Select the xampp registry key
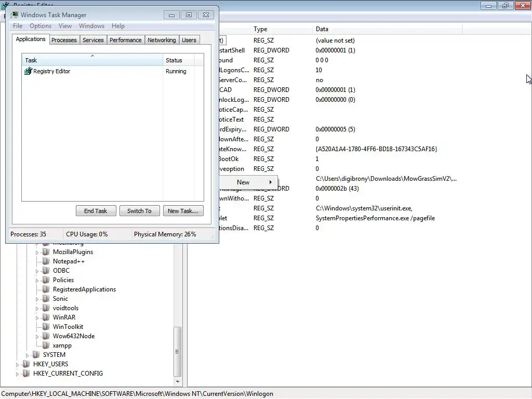The height and width of the screenshot is (399, 532). 62,345
